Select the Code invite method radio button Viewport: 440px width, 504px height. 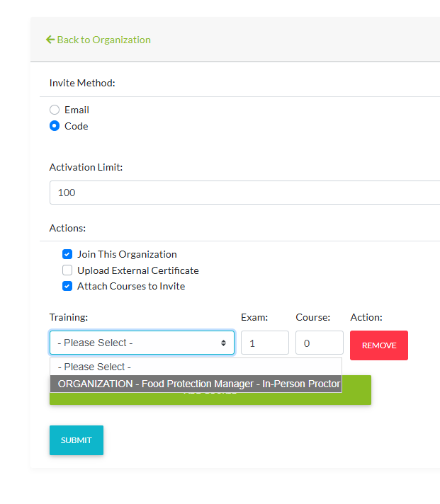pyautogui.click(x=55, y=126)
